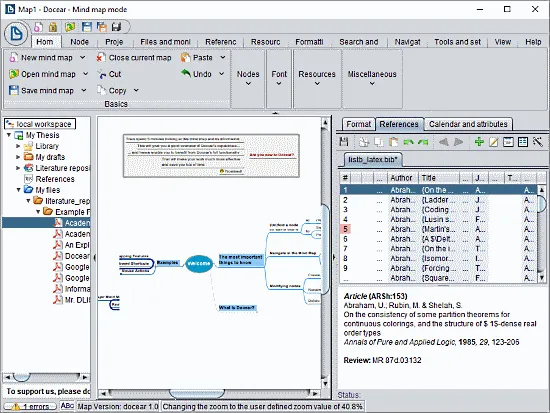Add a new reference entry with green plus
Screen dimensions: 550x413
[479, 142]
